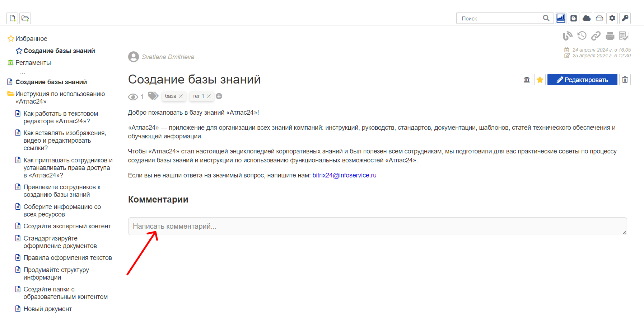The width and height of the screenshot is (644, 314).
Task: Click the views eye icon
Action: tap(133, 97)
